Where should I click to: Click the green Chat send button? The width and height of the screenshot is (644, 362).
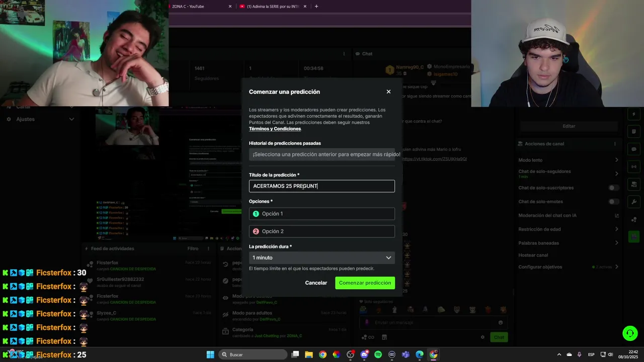[x=499, y=337]
